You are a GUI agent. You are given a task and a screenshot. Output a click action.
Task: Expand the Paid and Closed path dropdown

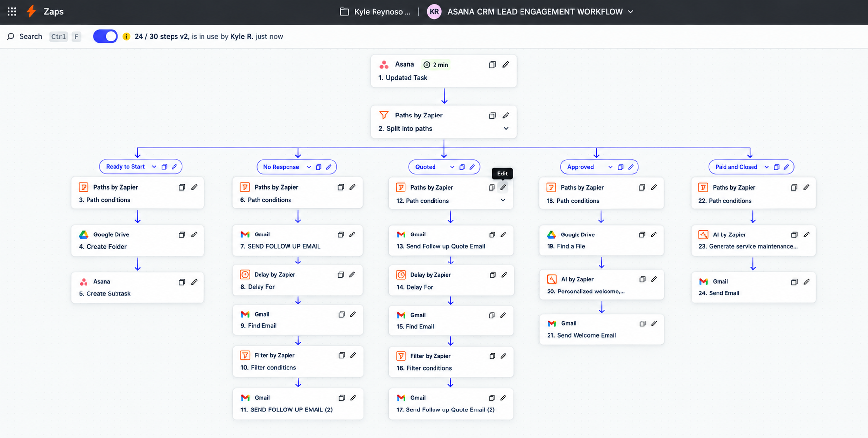(767, 167)
